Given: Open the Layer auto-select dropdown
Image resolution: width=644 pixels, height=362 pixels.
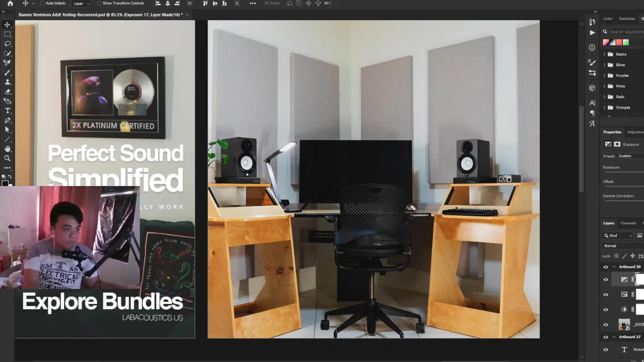Looking at the screenshot, I should (82, 3).
